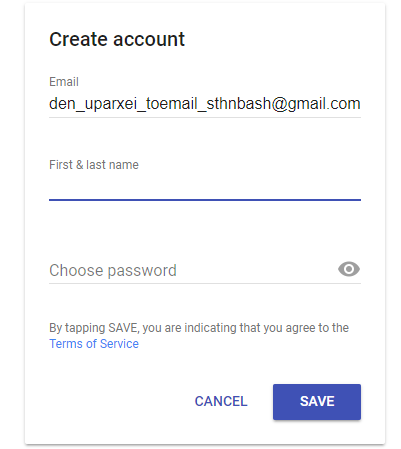Viewport: 401px width, 449px height.
Task: Click the Choose password placeholder text
Action: [113, 270]
